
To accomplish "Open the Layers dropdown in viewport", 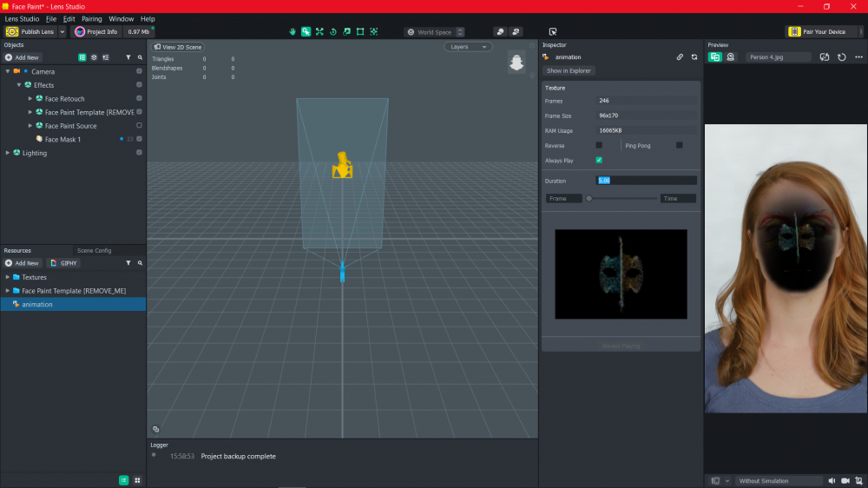I will (x=468, y=47).
